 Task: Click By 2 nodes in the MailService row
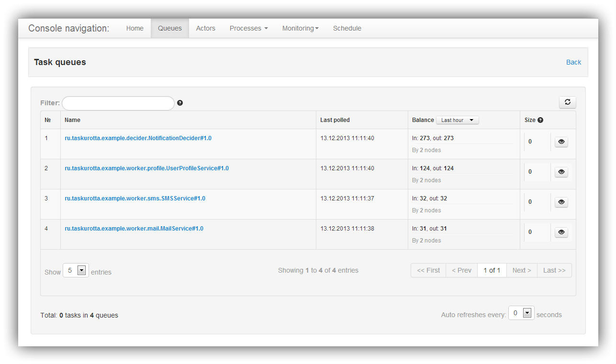(426, 241)
